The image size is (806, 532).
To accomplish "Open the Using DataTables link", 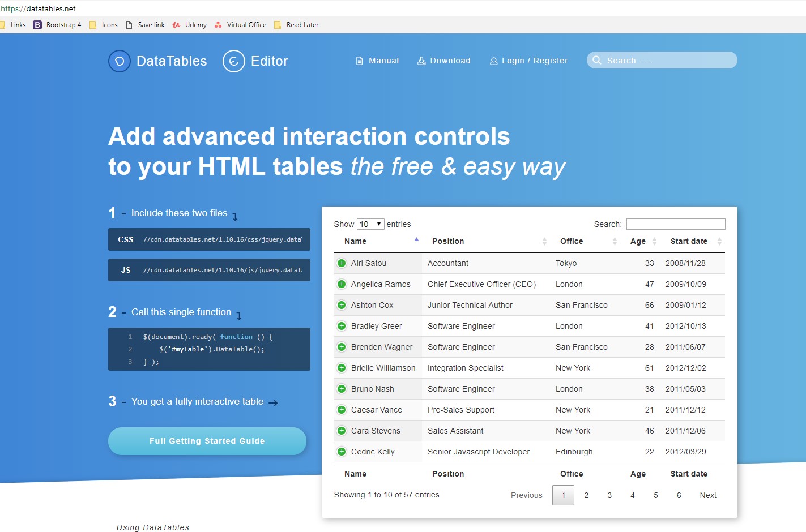I will [x=152, y=527].
